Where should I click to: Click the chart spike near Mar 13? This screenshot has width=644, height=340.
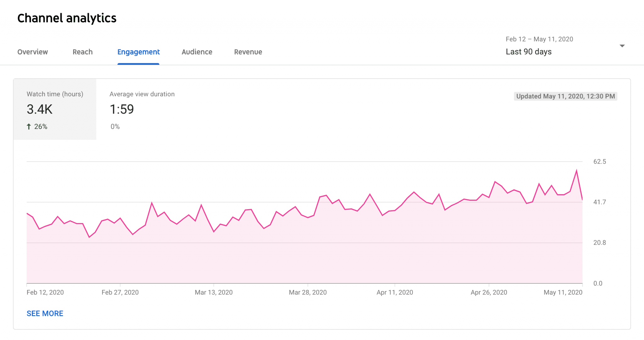pyautogui.click(x=201, y=204)
